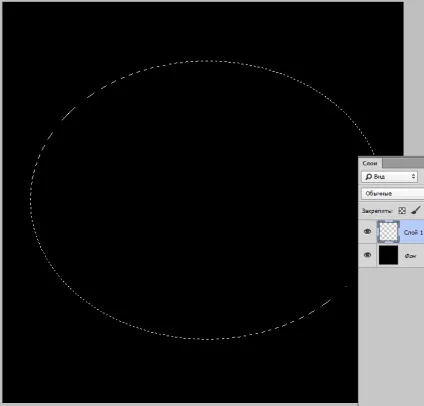Open the Вид layer filter dropdown
Screen dimensions: 424x406
[389, 177]
